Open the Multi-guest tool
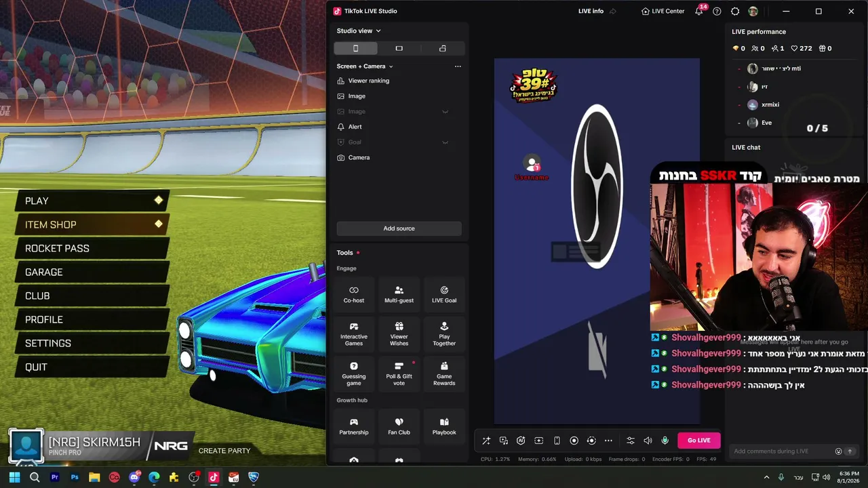 point(399,293)
